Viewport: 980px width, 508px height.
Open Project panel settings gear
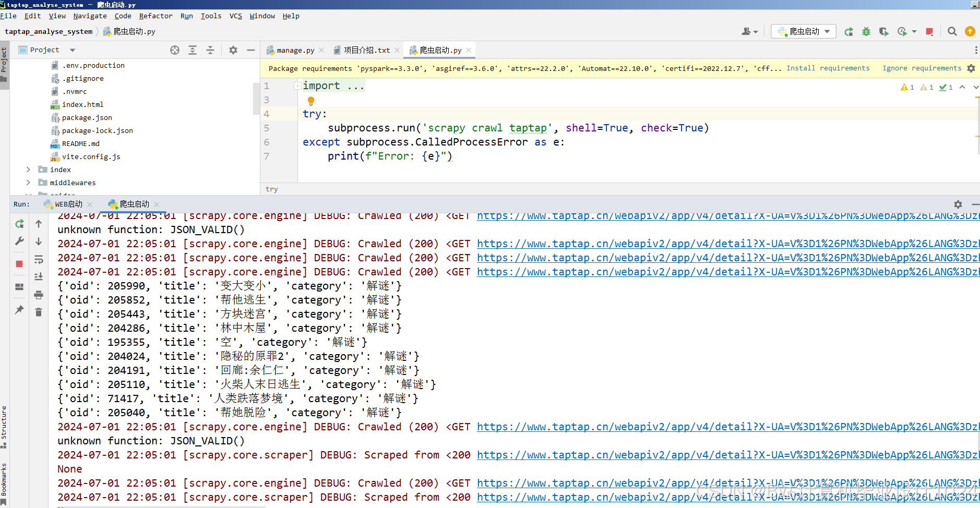[233, 50]
